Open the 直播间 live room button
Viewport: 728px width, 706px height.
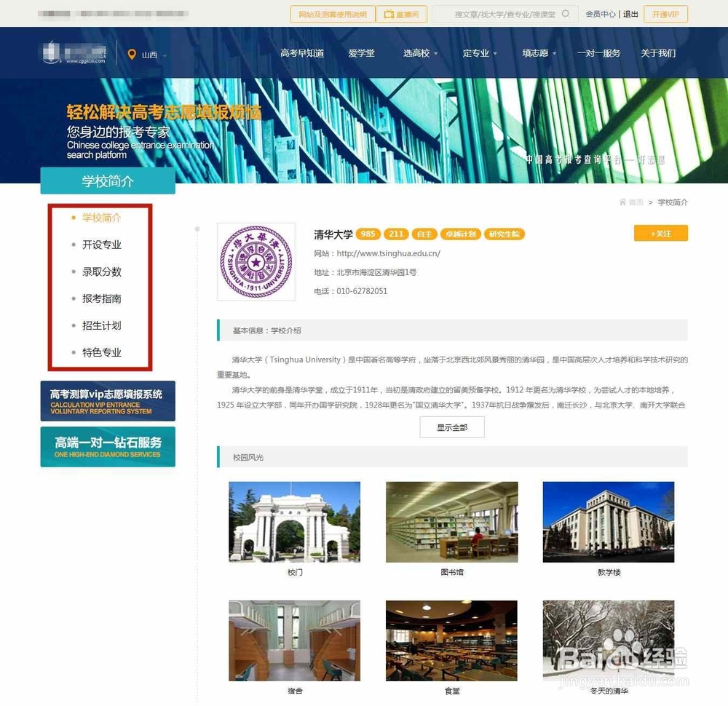click(402, 14)
